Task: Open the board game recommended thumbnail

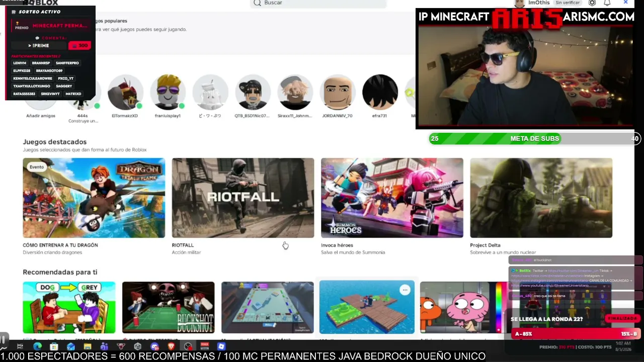Action: 268,307
